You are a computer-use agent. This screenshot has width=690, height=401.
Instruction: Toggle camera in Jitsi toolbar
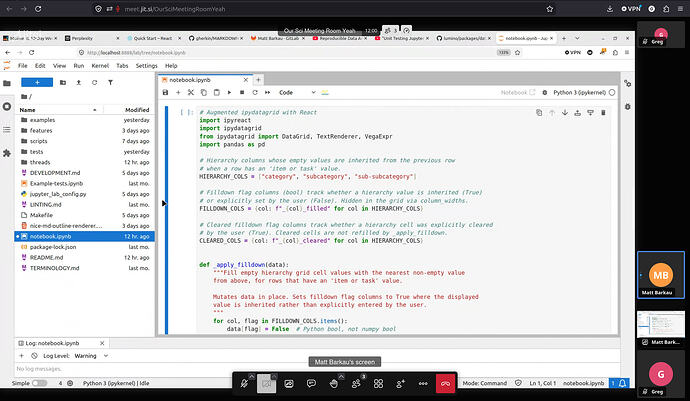click(266, 383)
